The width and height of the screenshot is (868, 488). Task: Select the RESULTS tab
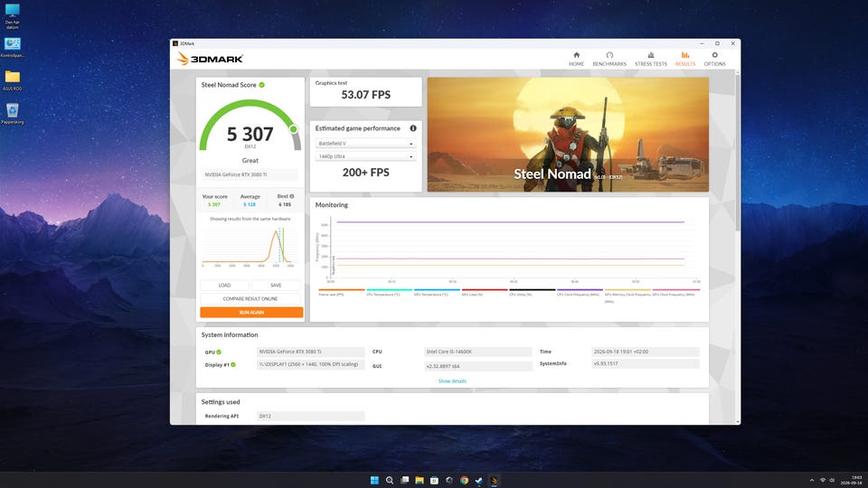click(684, 59)
